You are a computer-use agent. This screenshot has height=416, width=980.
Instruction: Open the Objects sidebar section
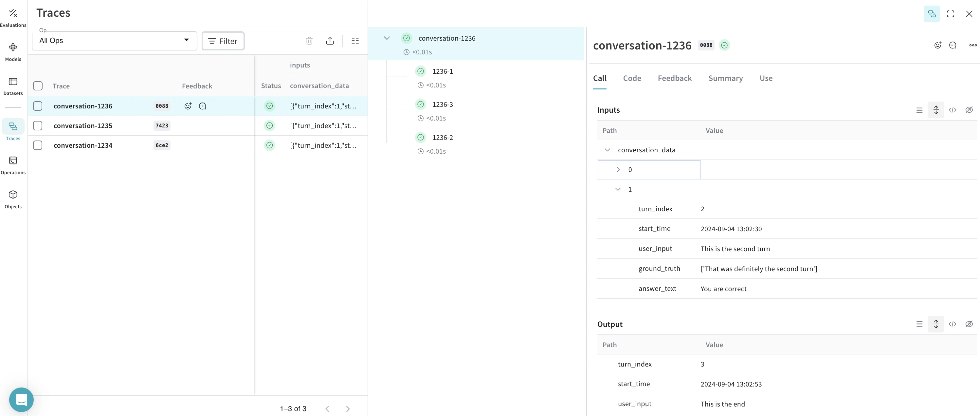click(x=13, y=199)
